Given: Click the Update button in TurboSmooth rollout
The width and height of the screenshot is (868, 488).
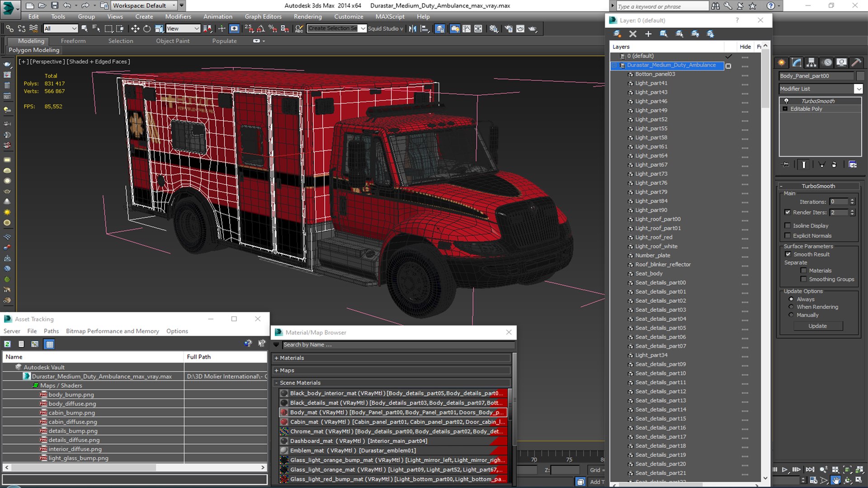Looking at the screenshot, I should click(817, 326).
